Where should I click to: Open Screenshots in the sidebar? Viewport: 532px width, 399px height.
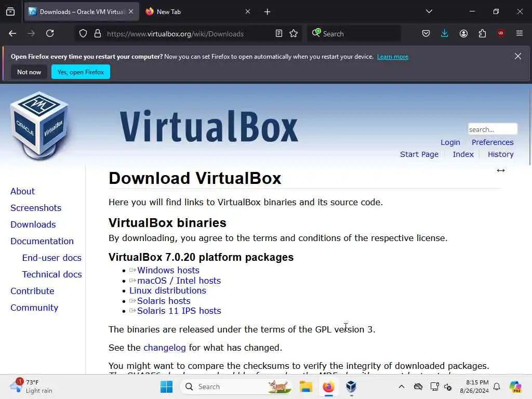(36, 208)
